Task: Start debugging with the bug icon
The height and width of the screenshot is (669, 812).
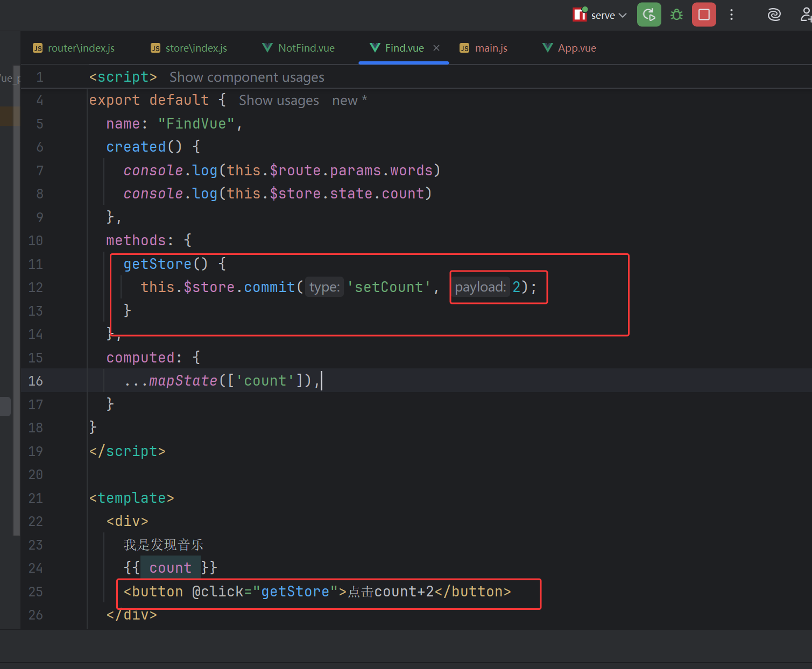Action: (676, 15)
